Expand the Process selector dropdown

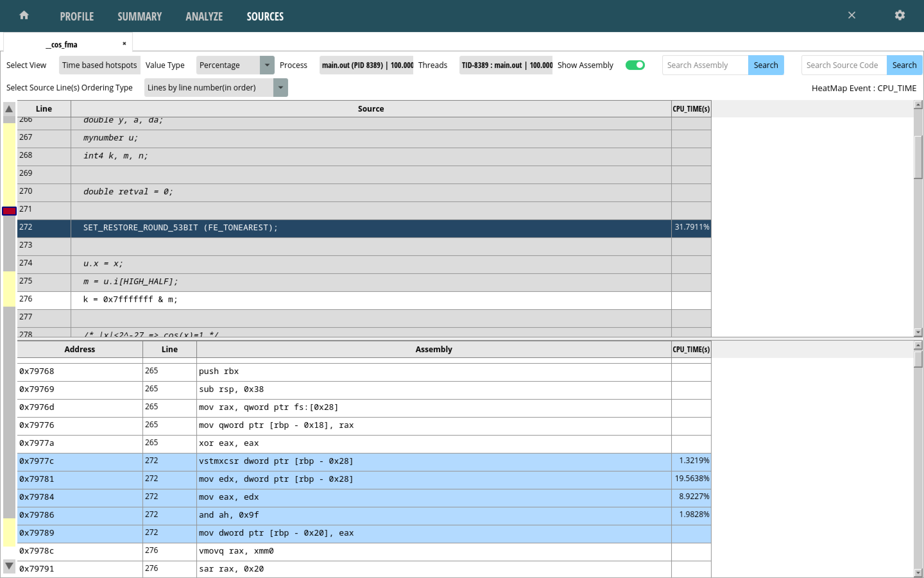367,64
